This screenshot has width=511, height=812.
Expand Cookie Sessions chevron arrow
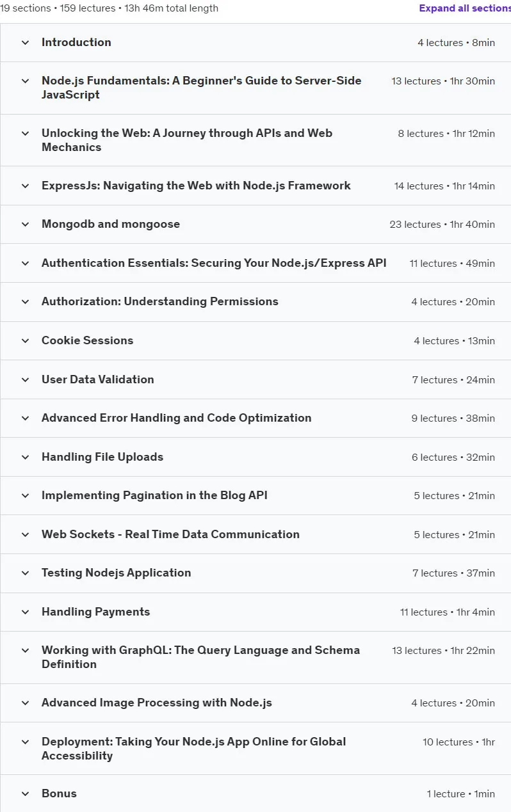26,341
